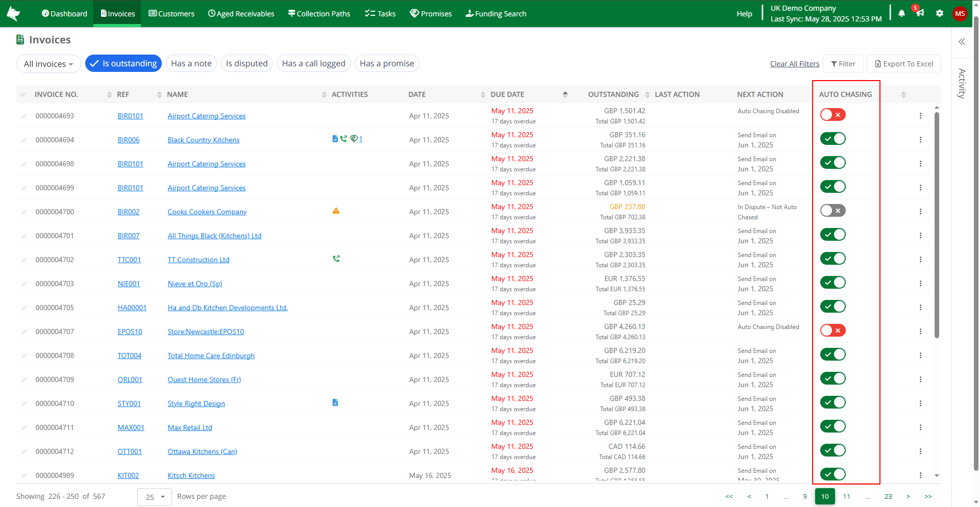Open reference link EPOS10
Image resolution: width=980 pixels, height=507 pixels.
[x=130, y=332]
